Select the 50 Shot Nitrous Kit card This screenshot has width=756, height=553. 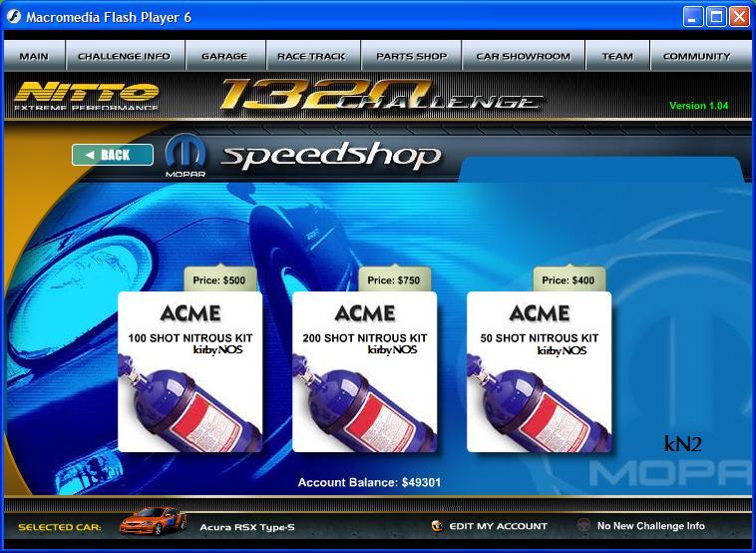click(539, 371)
